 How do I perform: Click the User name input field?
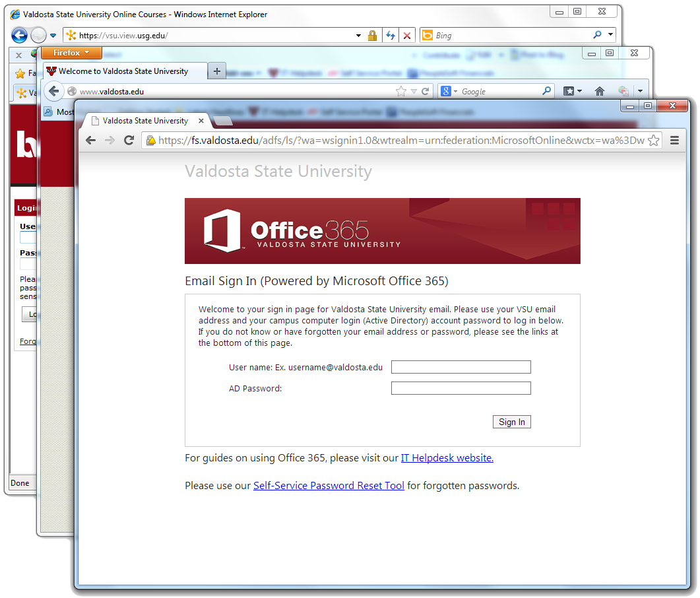[461, 367]
